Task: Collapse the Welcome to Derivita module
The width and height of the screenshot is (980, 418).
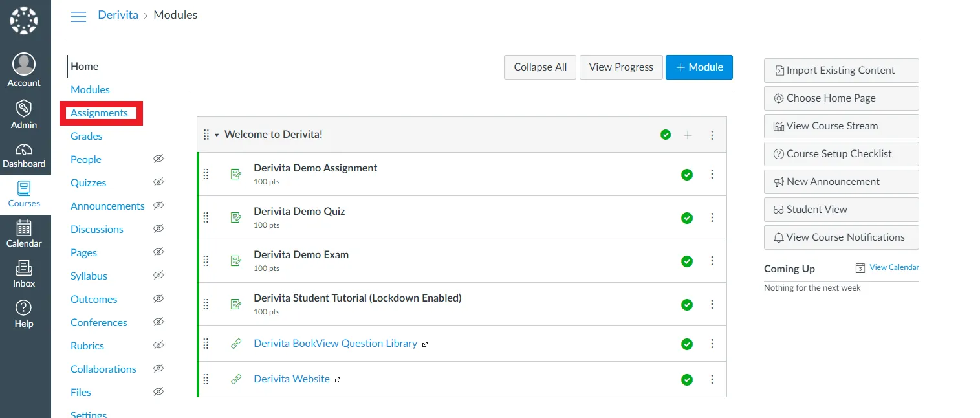Action: [215, 135]
